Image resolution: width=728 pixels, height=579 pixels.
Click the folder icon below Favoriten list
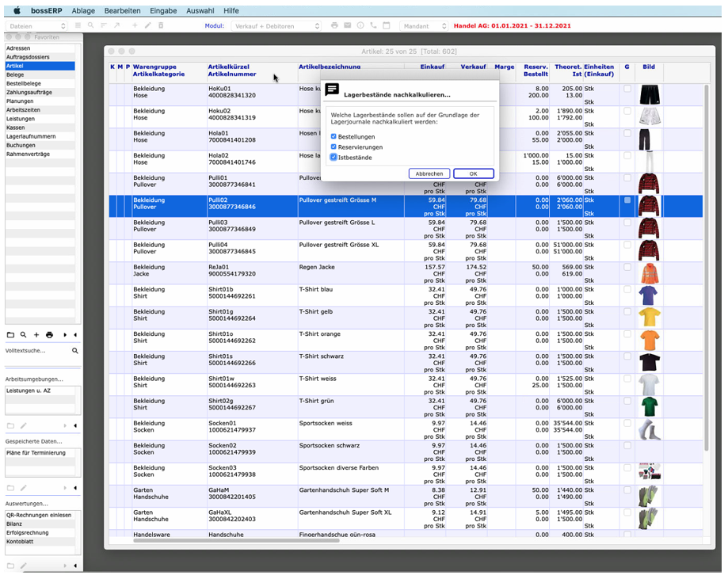[10, 335]
